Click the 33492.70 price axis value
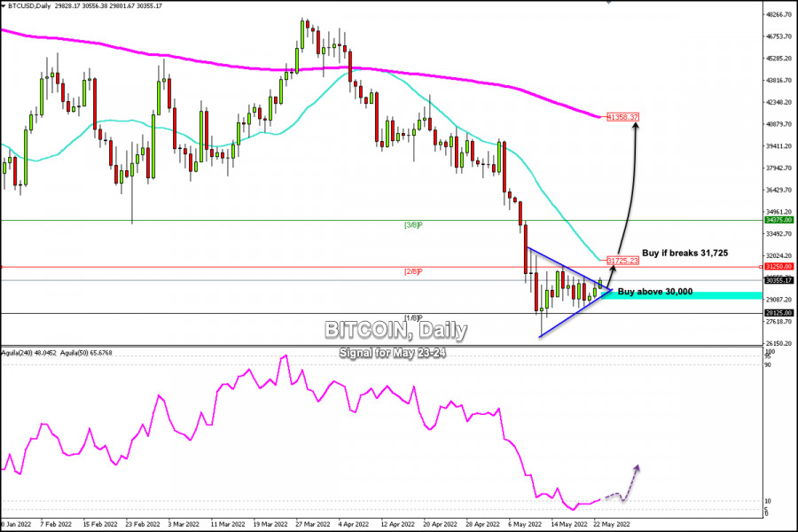This screenshot has height=532, width=798. 778,234
